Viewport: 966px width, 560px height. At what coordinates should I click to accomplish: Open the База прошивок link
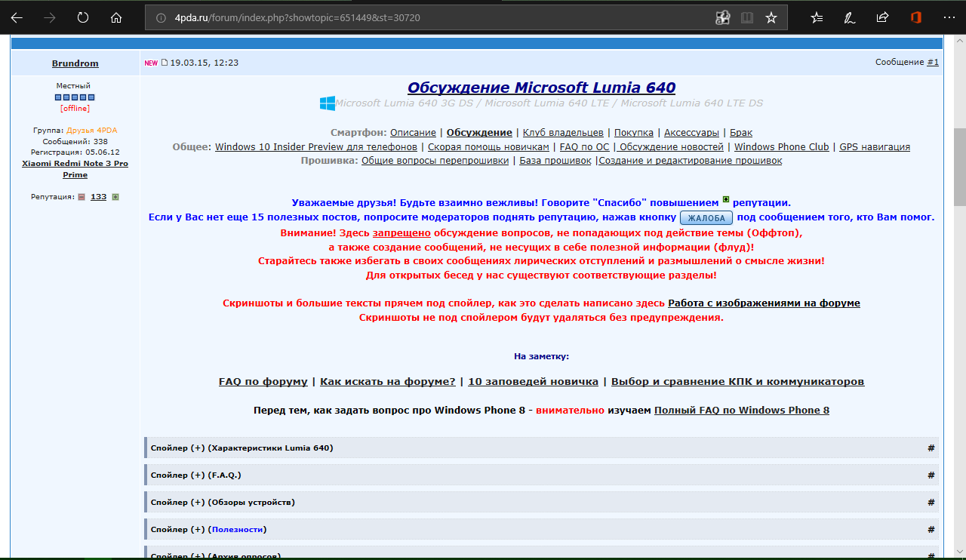pyautogui.click(x=555, y=161)
